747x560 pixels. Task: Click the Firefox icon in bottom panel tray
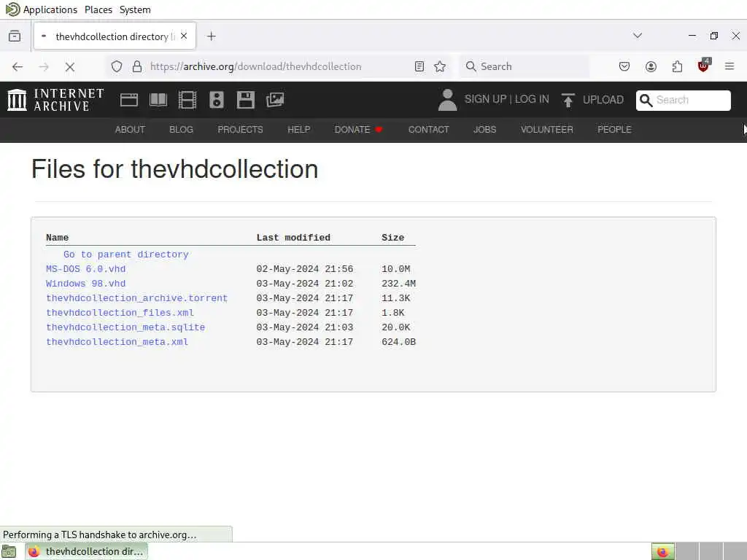(x=662, y=552)
